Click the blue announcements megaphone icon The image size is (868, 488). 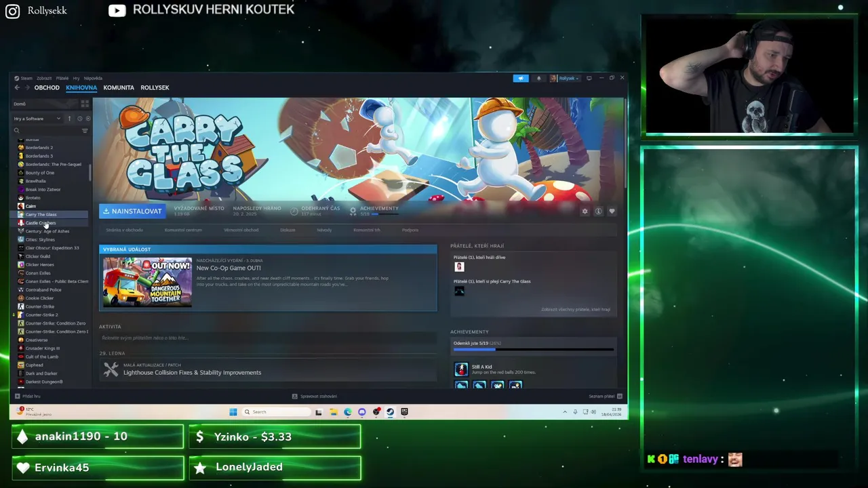point(521,78)
